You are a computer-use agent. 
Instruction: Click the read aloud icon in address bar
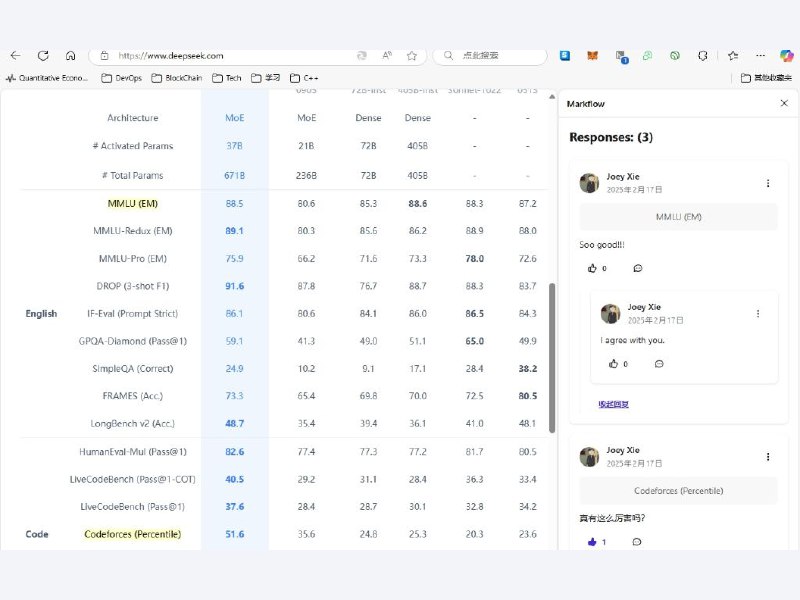coord(387,56)
